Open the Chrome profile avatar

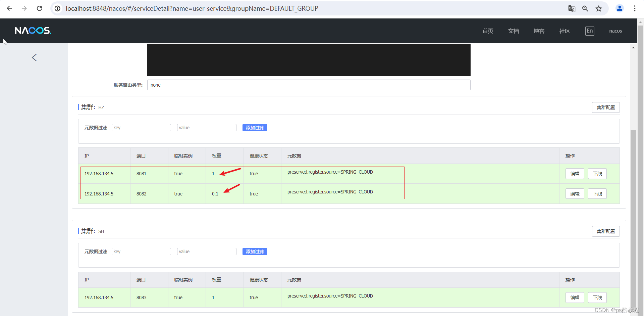[620, 8]
